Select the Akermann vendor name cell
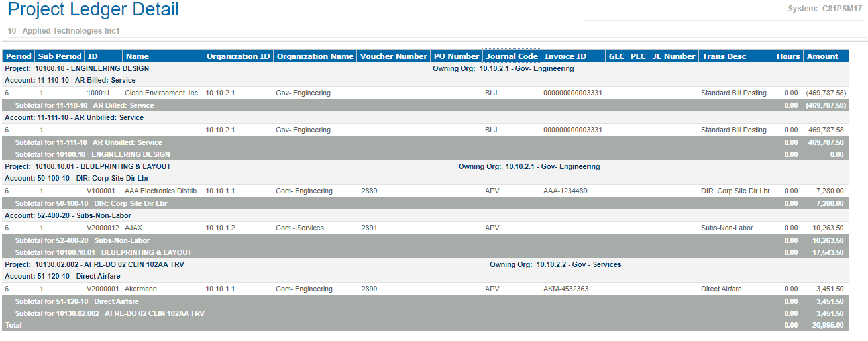 pyautogui.click(x=140, y=289)
